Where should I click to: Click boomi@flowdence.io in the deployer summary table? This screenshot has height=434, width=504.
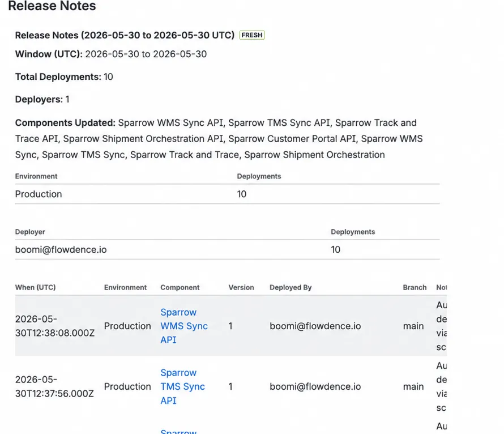pos(61,250)
